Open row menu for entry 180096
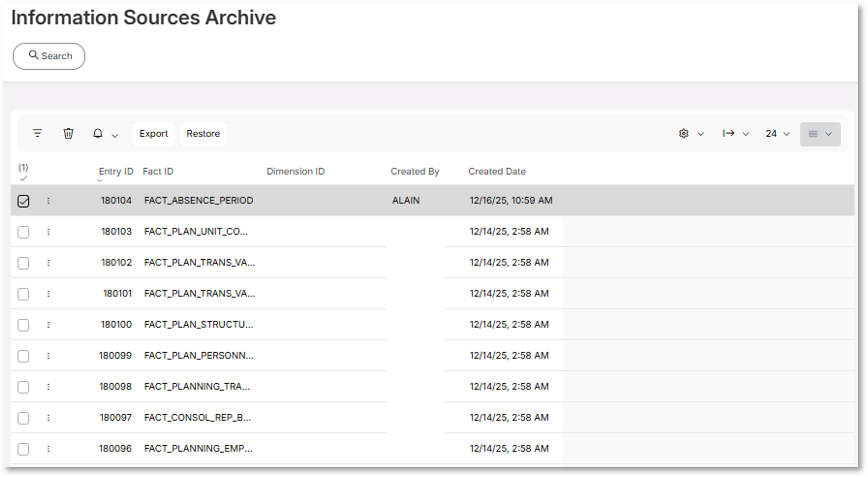The width and height of the screenshot is (868, 477). (48, 449)
